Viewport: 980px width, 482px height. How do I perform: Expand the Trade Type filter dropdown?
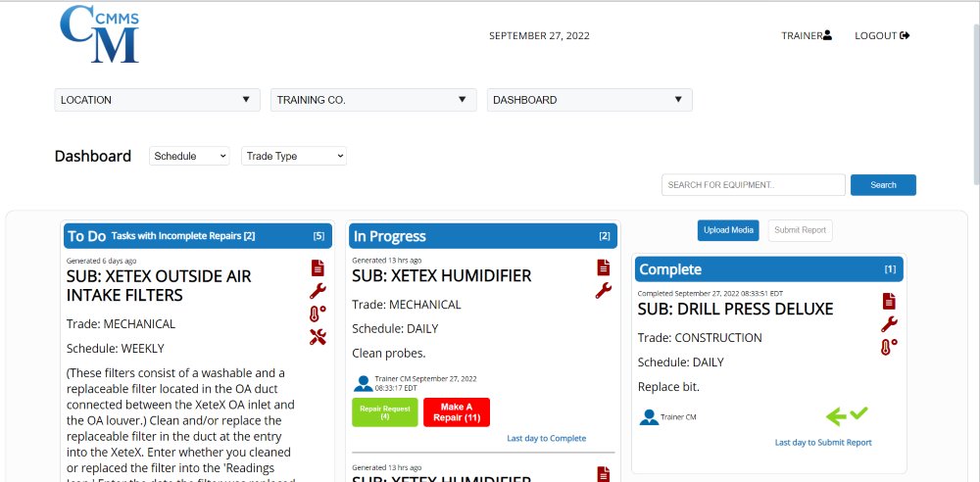[x=294, y=157]
